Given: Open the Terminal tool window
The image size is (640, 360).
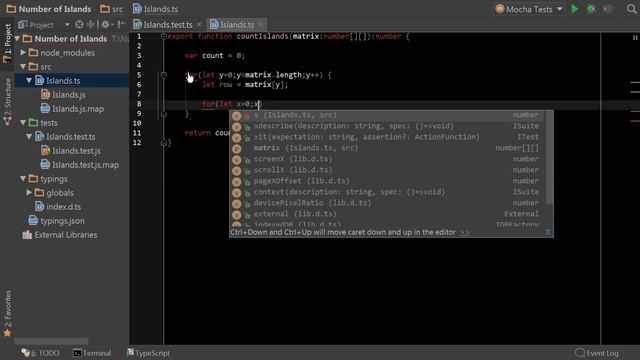Looking at the screenshot, I should coord(92,353).
